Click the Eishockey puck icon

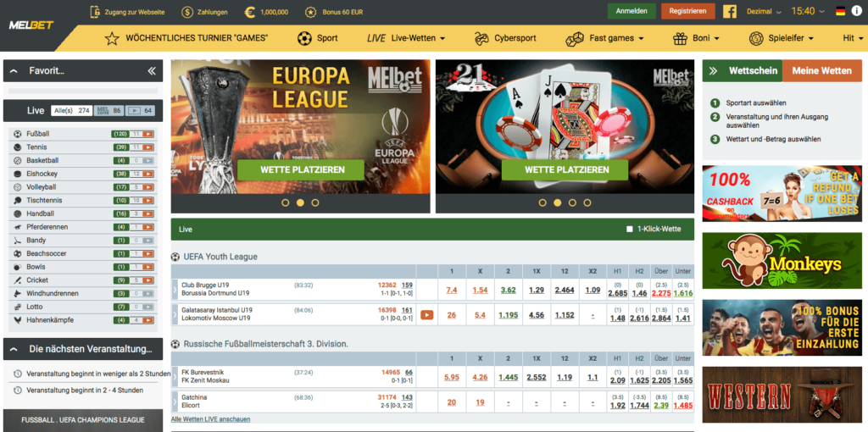(17, 174)
